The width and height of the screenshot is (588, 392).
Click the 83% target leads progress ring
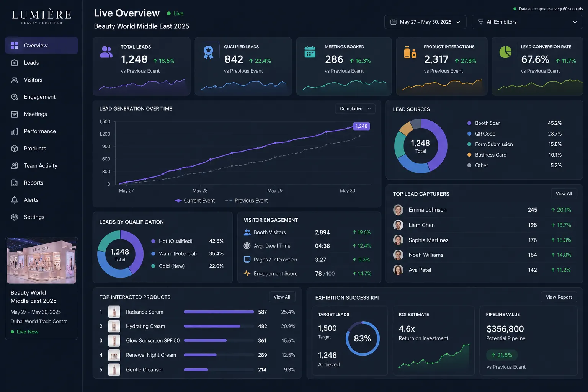pyautogui.click(x=363, y=338)
